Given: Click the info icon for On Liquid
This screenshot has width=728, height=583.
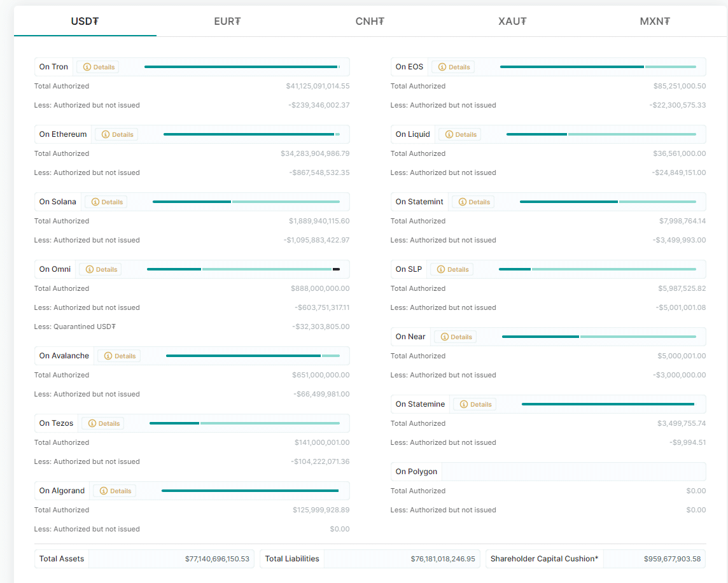Looking at the screenshot, I should point(449,134).
